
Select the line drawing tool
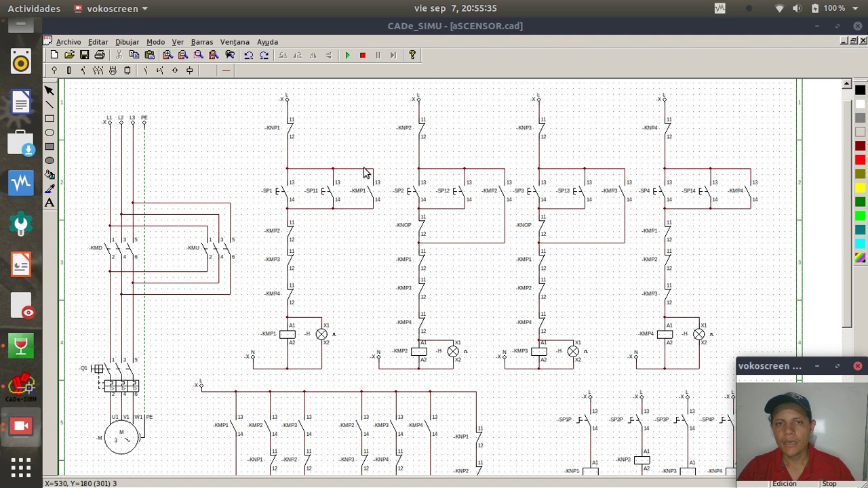click(50, 104)
